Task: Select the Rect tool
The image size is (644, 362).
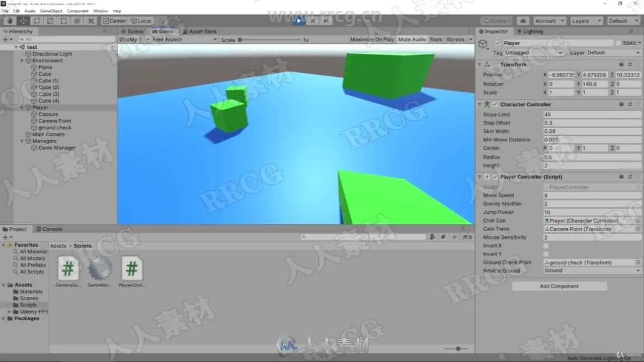Action: coord(64,21)
